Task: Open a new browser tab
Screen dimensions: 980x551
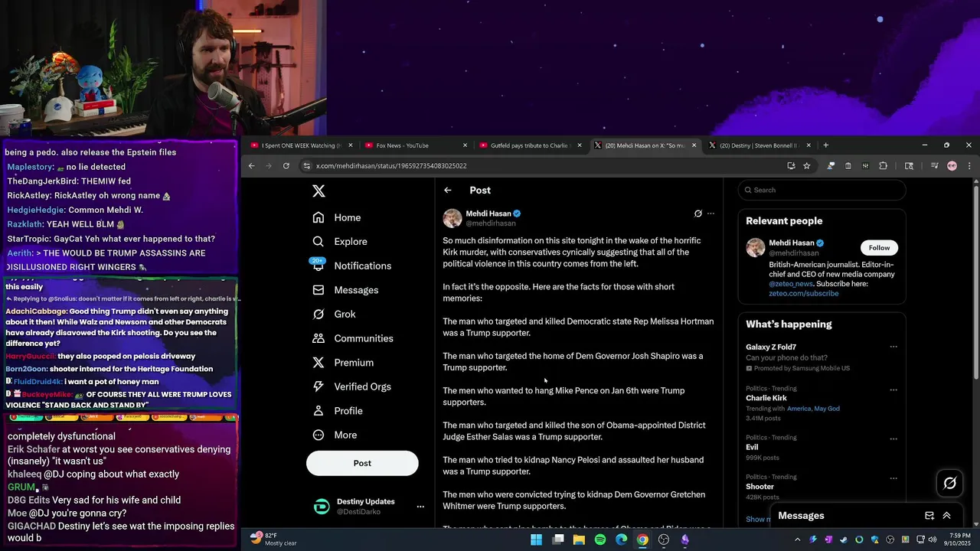Action: [x=825, y=145]
